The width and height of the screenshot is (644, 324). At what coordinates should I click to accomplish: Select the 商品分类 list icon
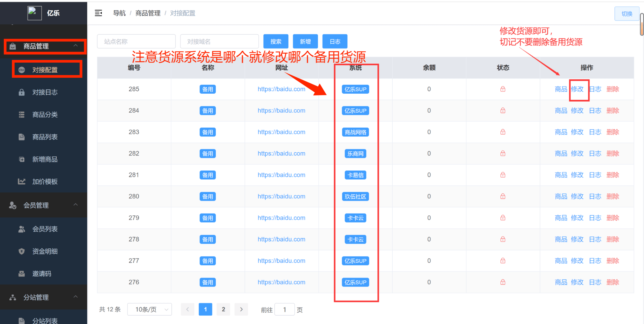[x=21, y=114]
